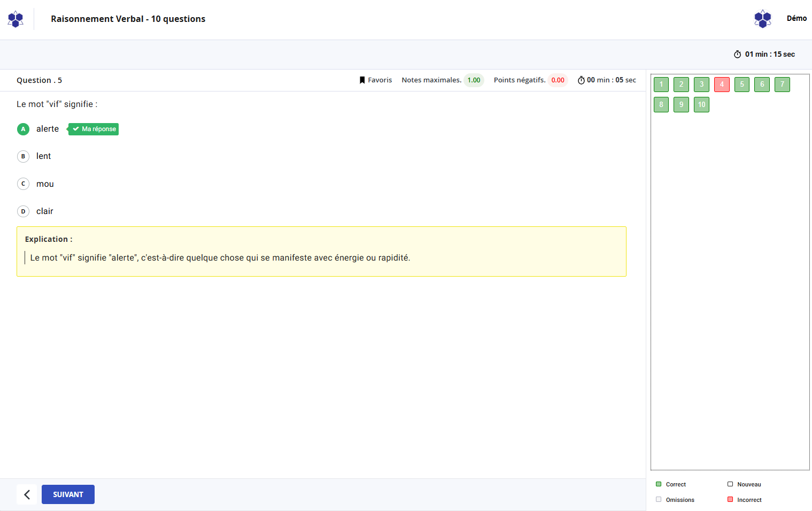Bookmark question with Favoris icon
The image size is (812, 511).
click(x=362, y=80)
